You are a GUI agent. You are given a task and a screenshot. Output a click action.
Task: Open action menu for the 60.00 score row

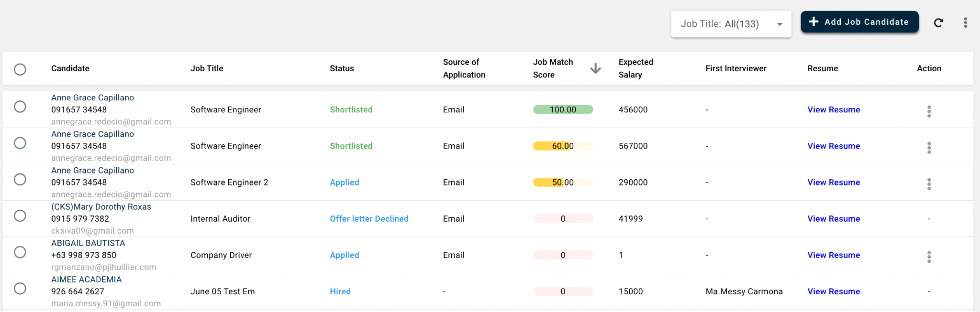click(929, 148)
